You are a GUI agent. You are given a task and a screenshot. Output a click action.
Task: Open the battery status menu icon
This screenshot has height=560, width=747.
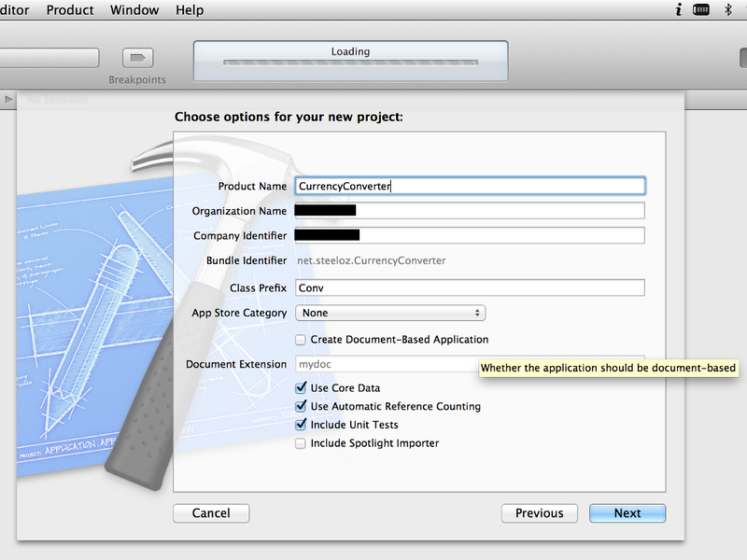[701, 10]
